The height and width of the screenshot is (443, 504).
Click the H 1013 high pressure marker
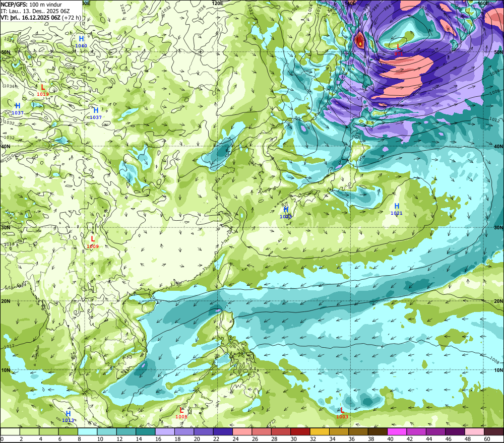point(68,417)
